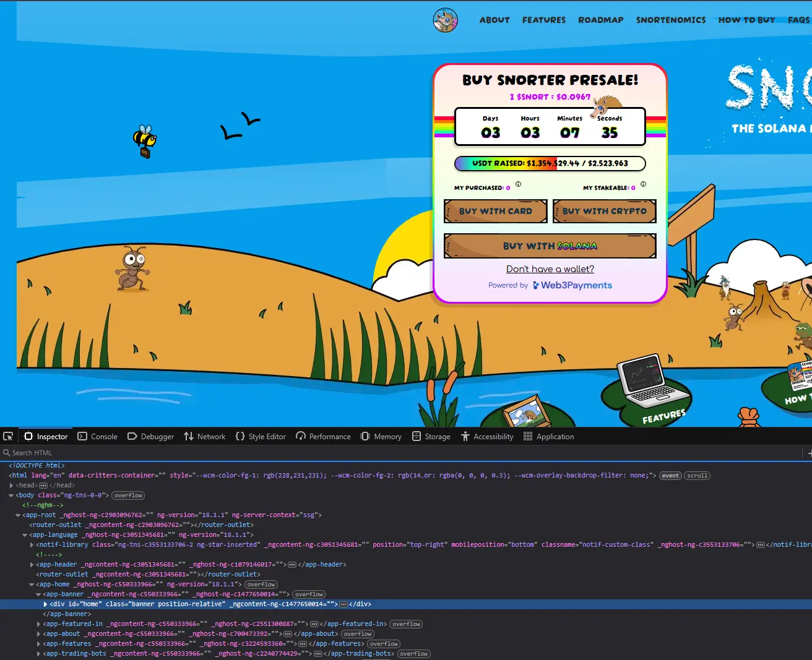Image resolution: width=812 pixels, height=660 pixels.
Task: Collapse the app-root element node
Action: click(x=18, y=515)
